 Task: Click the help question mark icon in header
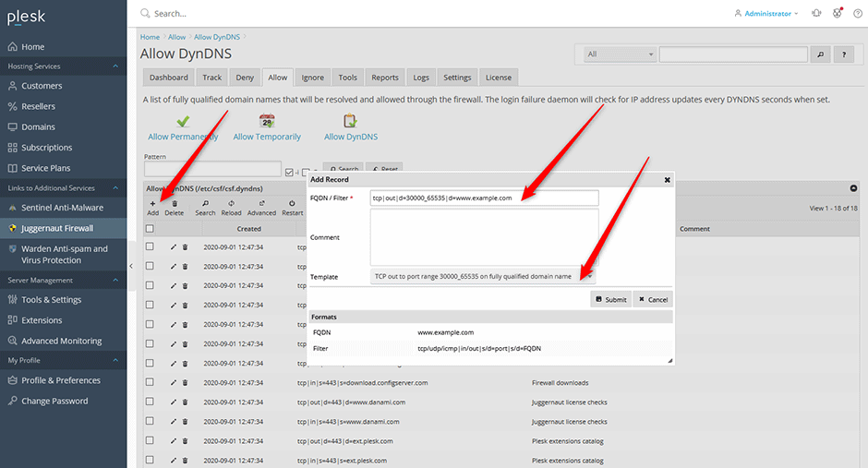click(x=858, y=13)
